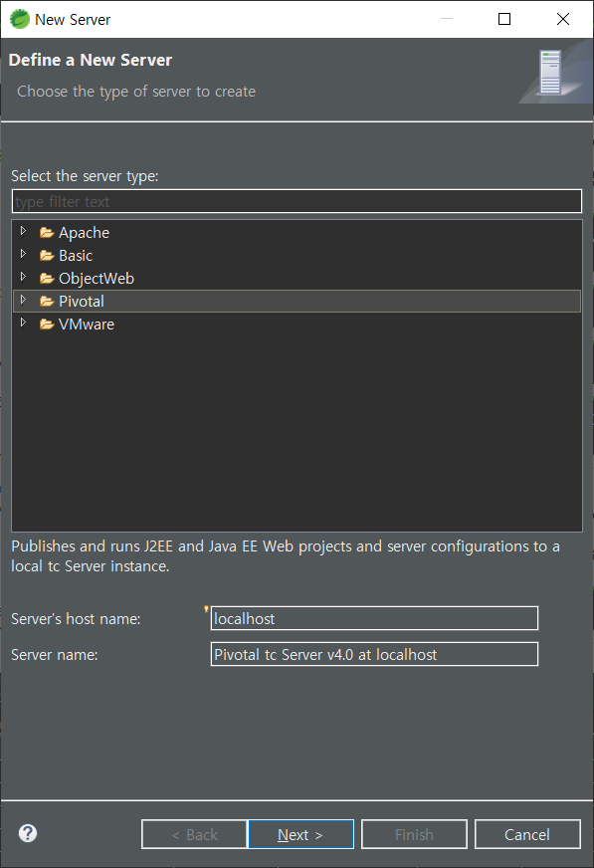Expand the Basic server folder
The image size is (594, 868).
pos(23,254)
